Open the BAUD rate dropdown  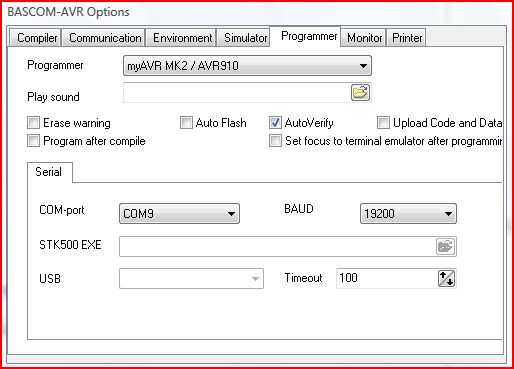(408, 213)
